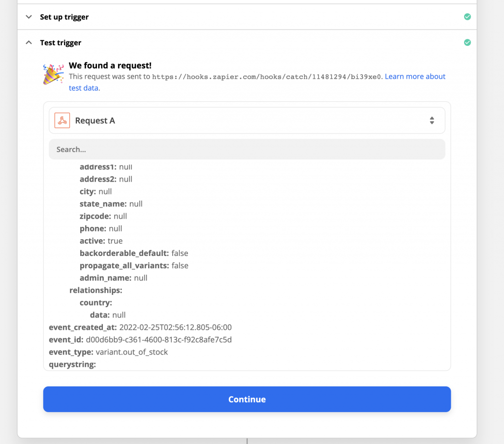Focus the Search field for request data
This screenshot has height=444, width=504.
pyautogui.click(x=247, y=149)
